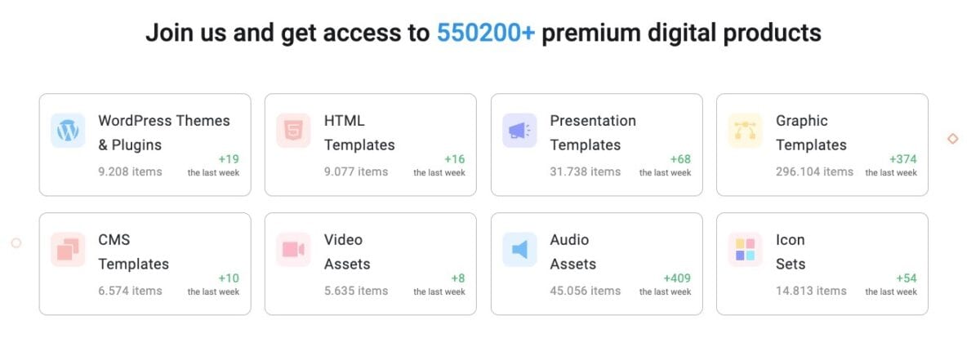
Task: Click the 550200+ highlighted number
Action: (486, 33)
